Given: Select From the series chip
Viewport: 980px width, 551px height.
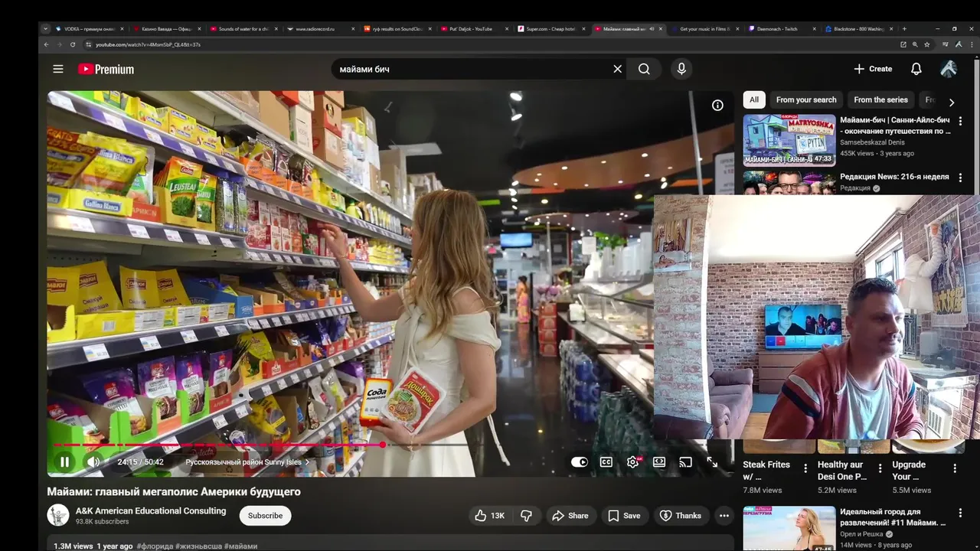Looking at the screenshot, I should click(x=880, y=99).
